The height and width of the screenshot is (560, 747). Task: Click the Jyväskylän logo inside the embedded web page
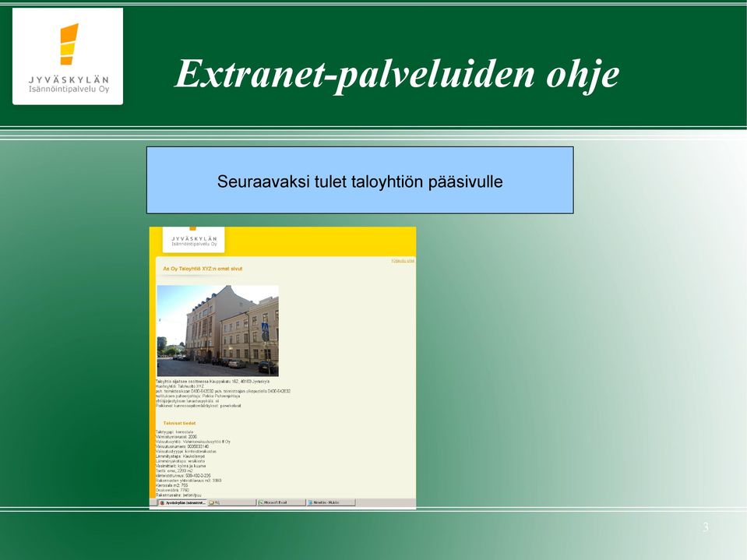tap(193, 240)
